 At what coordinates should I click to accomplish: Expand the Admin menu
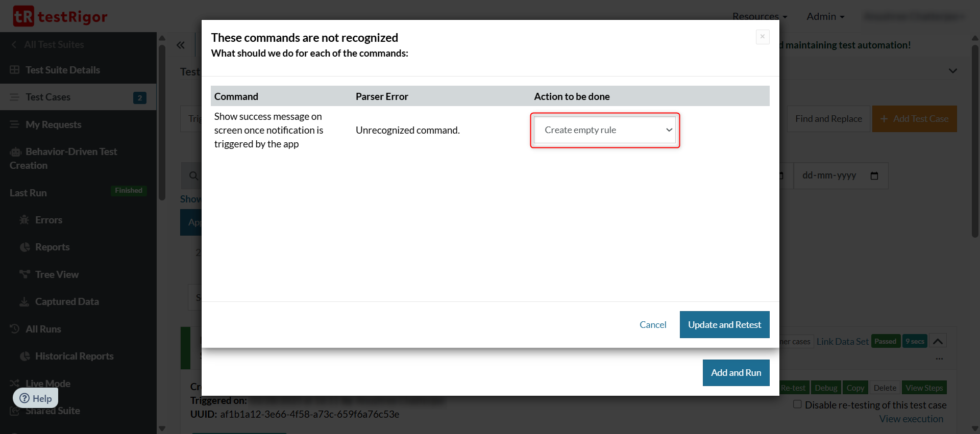tap(825, 17)
